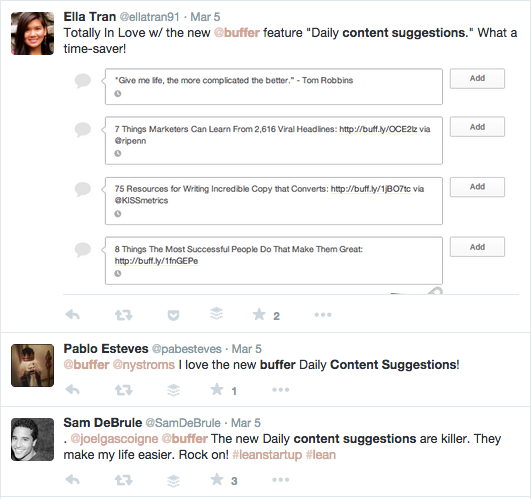Reply to Pablo Esteves' tweet
531x499 pixels.
click(x=72, y=390)
